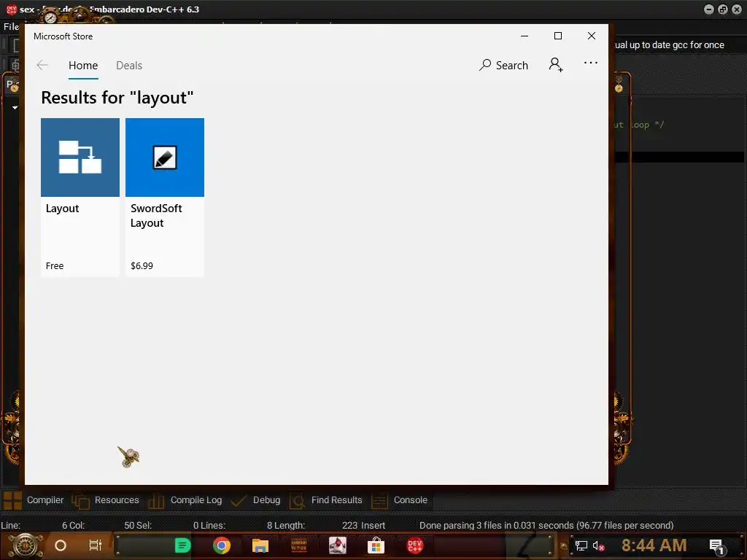Maximize the Microsoft Store window

(558, 36)
